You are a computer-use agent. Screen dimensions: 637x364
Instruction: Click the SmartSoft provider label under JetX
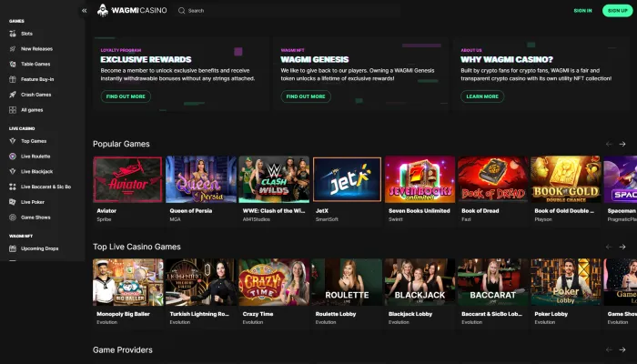(x=327, y=219)
